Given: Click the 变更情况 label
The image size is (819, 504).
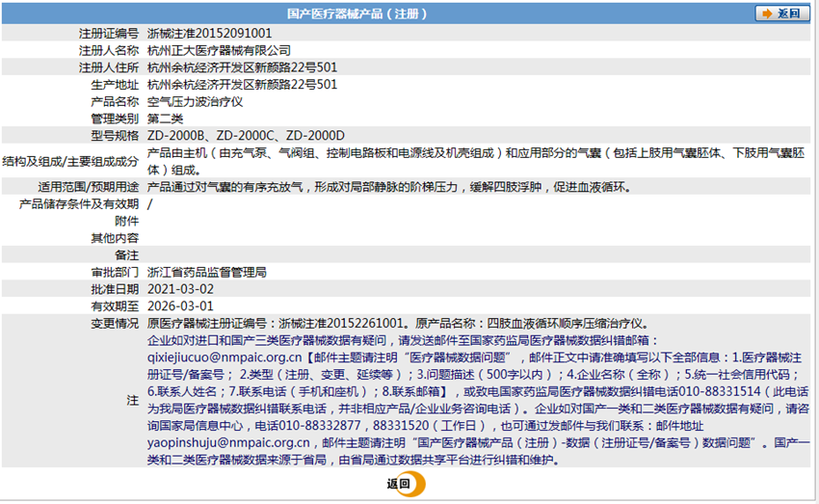Looking at the screenshot, I should tap(115, 323).
